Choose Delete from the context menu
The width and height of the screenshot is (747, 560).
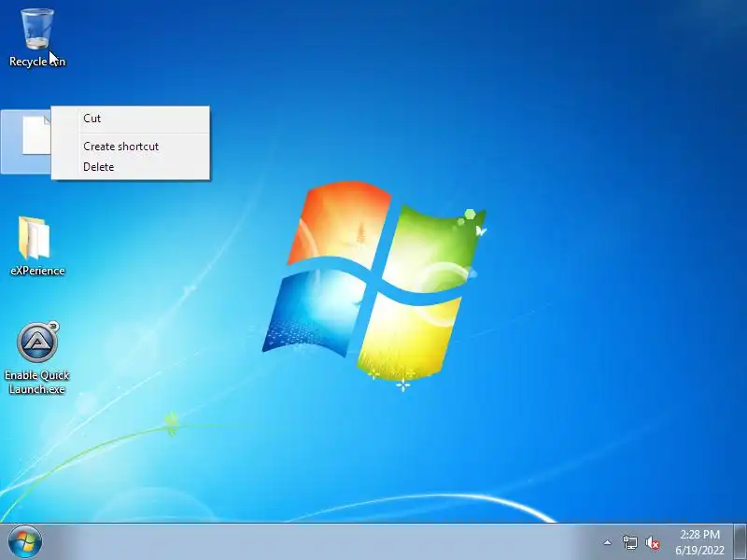[x=130, y=167]
